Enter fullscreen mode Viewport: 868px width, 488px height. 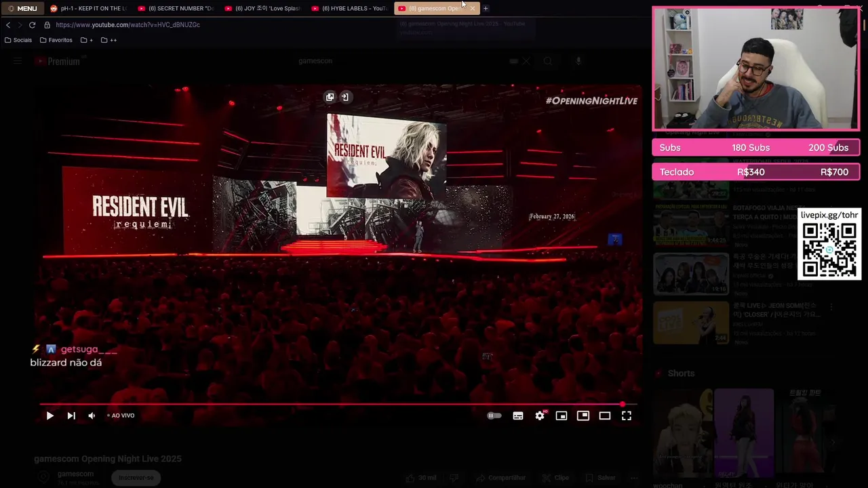(627, 415)
